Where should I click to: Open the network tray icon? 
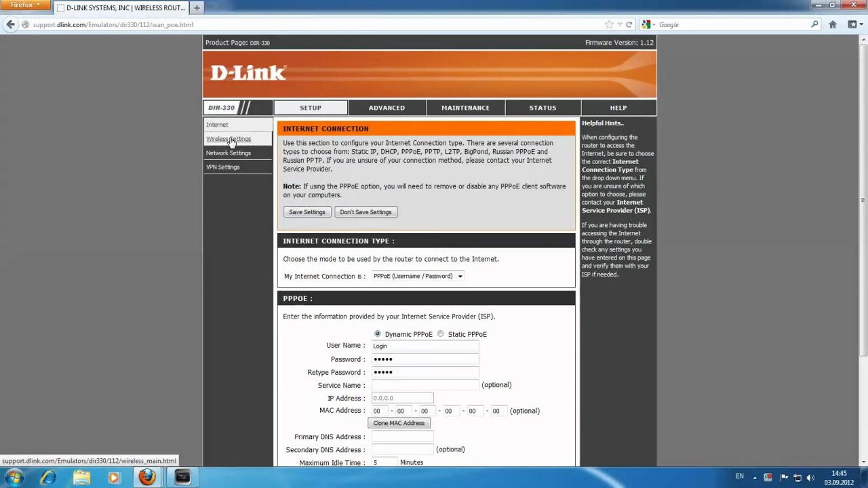[x=797, y=477]
